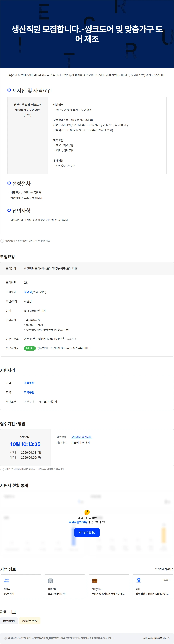Image resolution: width=174 pixels, height=644 pixels.
Task: Click the exclamation info icon beside 채용정보
Action: [x=2, y=241]
